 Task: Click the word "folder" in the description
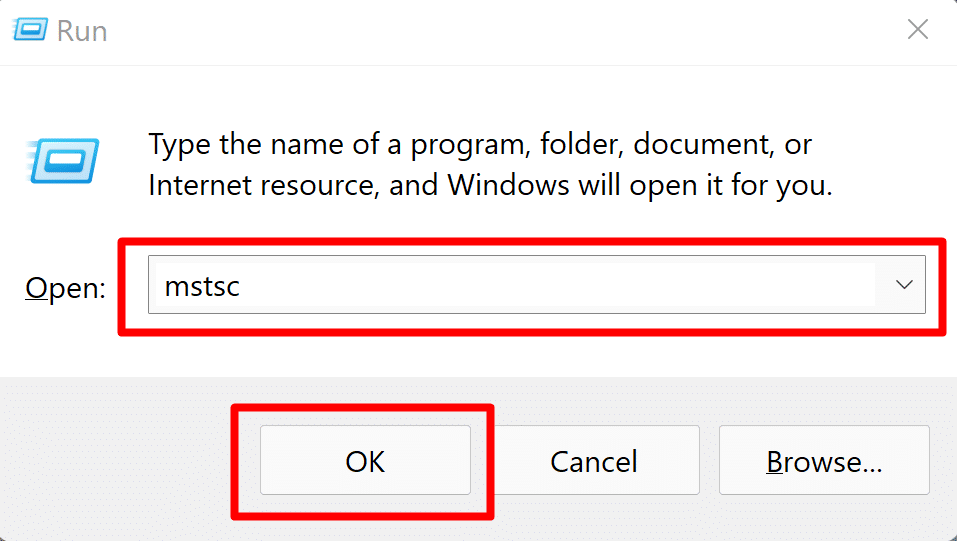[579, 145]
